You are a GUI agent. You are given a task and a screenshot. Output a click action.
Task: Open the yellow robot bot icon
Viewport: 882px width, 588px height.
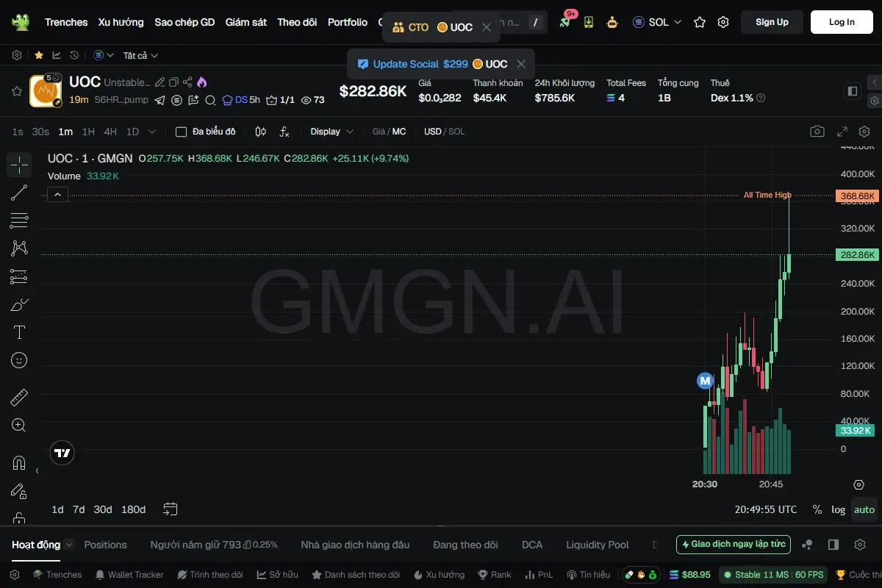(x=612, y=22)
